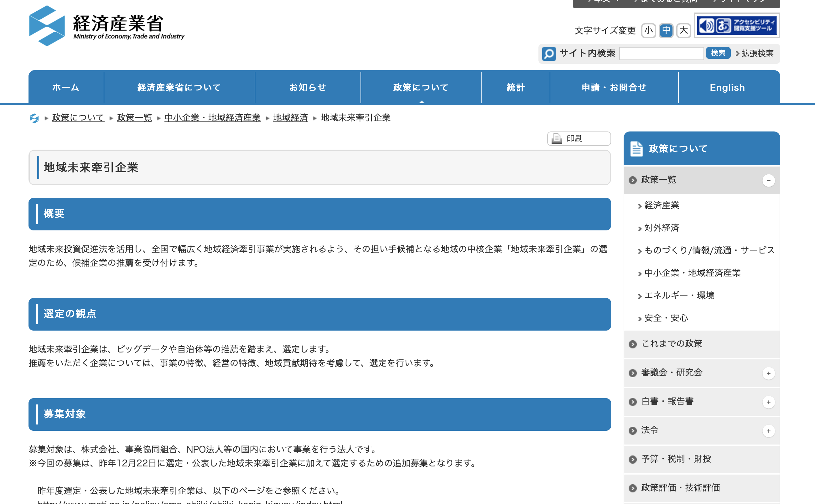Open ホーム in main navigation
This screenshot has height=504, width=815.
(66, 87)
